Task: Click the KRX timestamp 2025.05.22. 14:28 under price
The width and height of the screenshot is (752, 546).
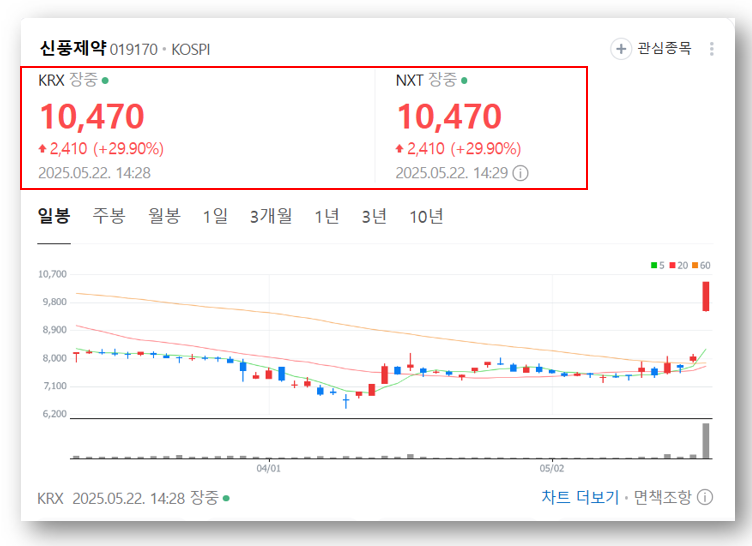Action: [94, 173]
